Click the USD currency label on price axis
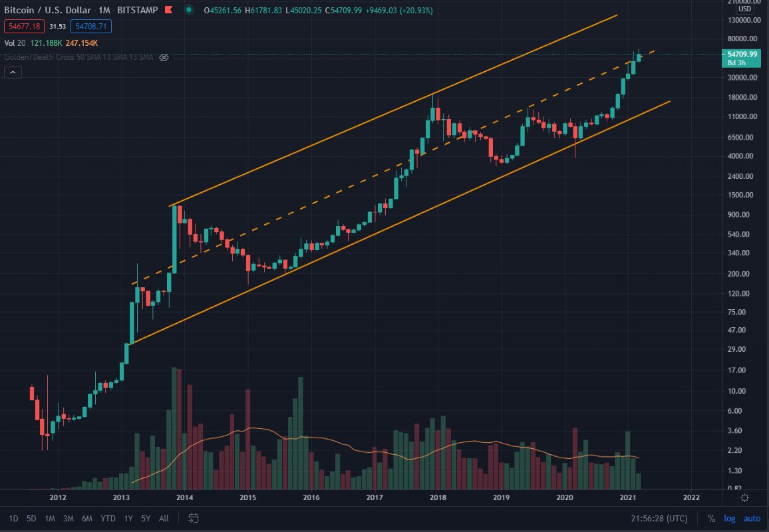This screenshot has width=769, height=532. tap(744, 9)
